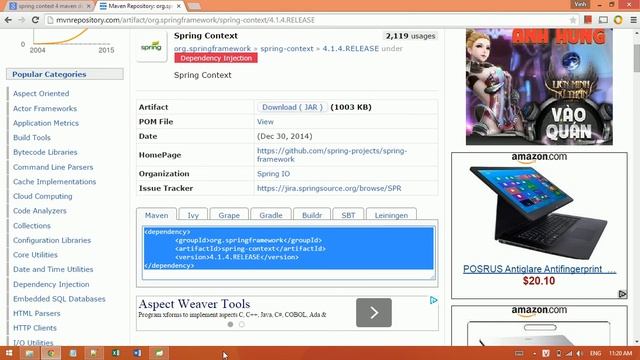The height and width of the screenshot is (360, 640).
Task: Open Code Analyzers category
Action: tap(40, 211)
